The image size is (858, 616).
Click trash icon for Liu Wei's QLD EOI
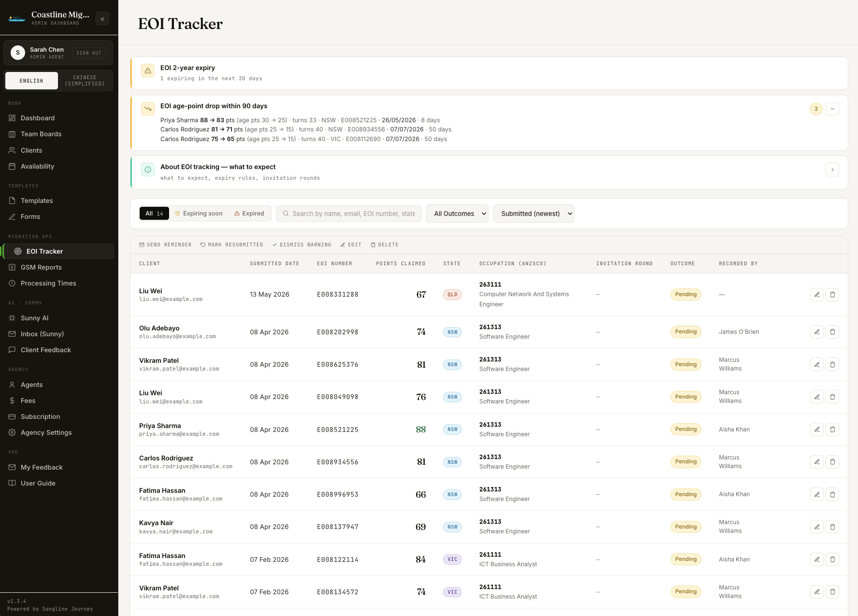coord(832,295)
